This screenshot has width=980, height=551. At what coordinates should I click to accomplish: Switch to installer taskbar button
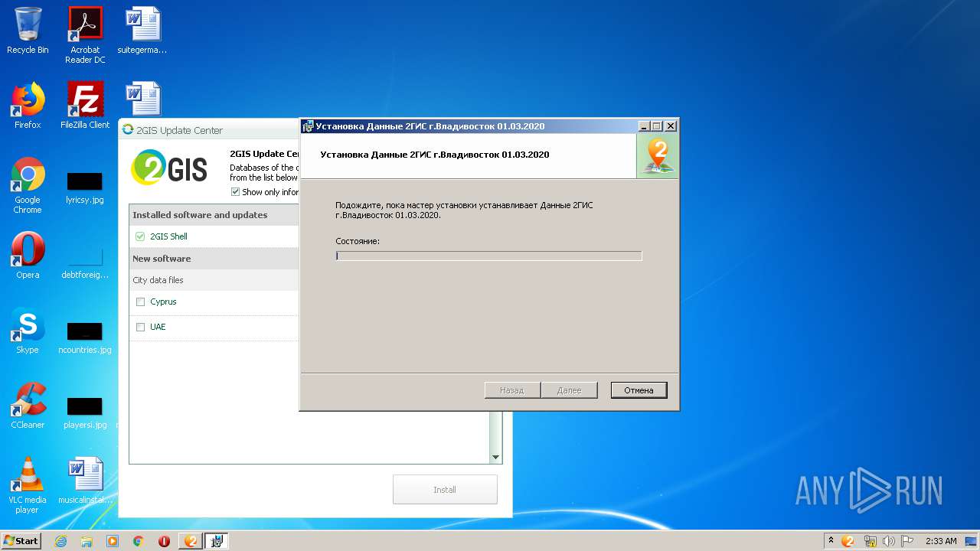click(217, 541)
